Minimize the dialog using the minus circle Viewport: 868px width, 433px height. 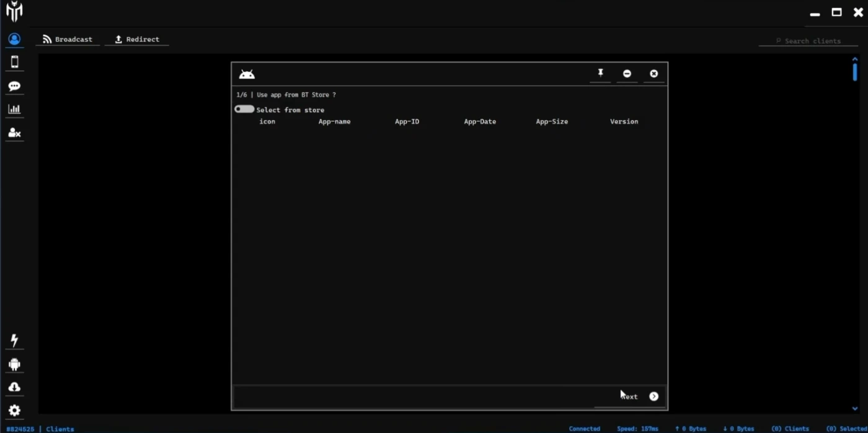tap(627, 74)
